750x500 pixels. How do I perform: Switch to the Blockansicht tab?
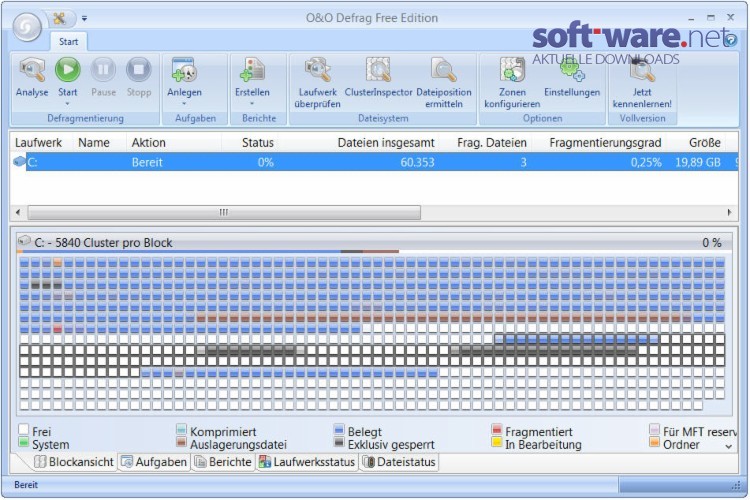74,462
